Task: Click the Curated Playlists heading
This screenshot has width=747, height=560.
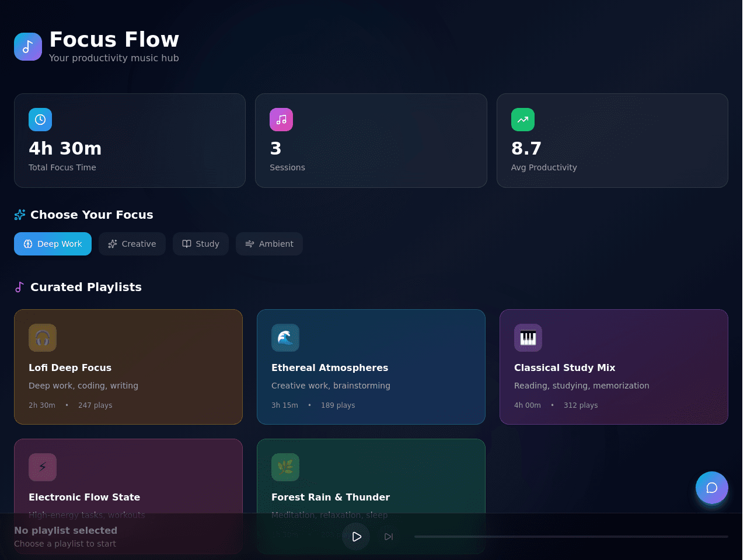Action: pos(86,287)
